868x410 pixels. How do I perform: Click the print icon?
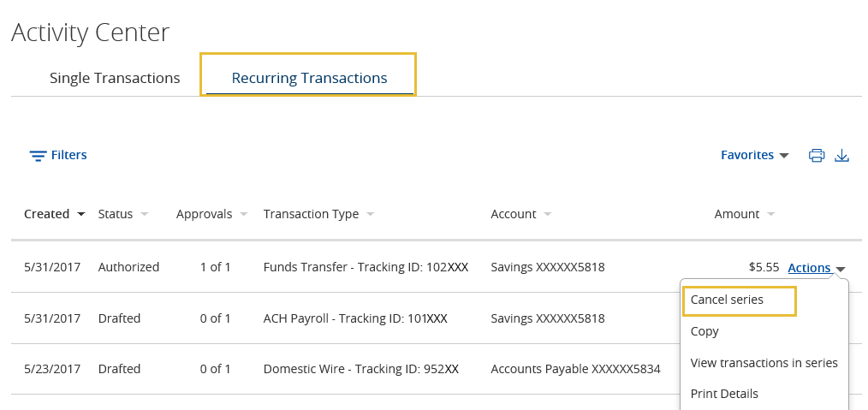pyautogui.click(x=817, y=156)
